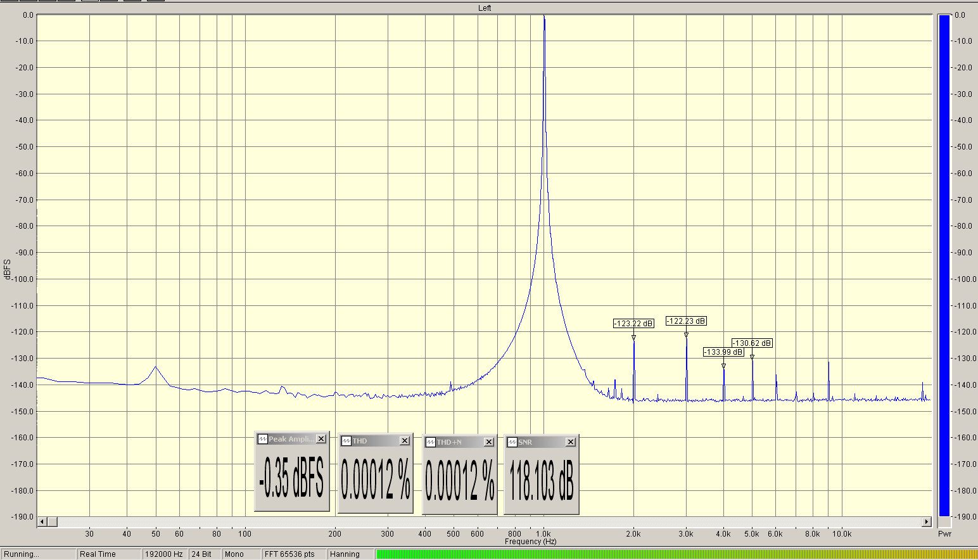Click the SNR window's waveform icon

(512, 442)
